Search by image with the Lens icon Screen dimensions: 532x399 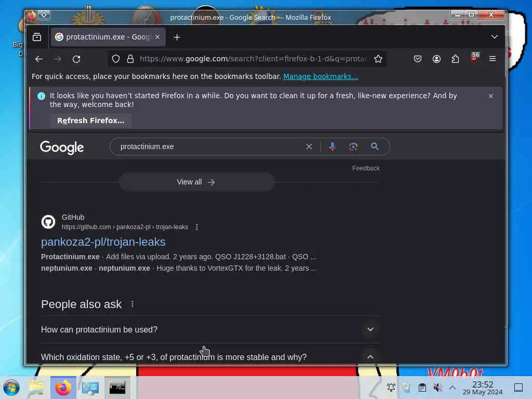coord(353,147)
